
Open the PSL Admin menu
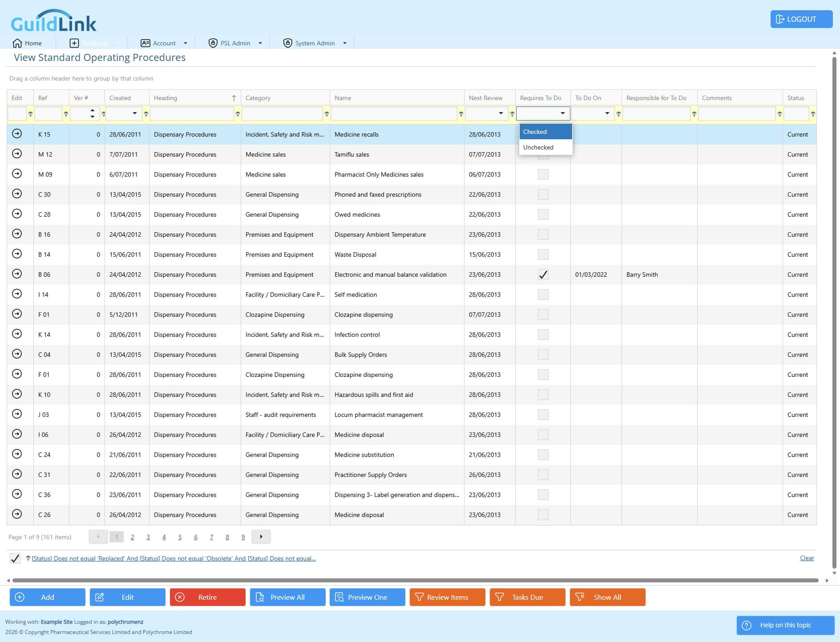pos(235,43)
